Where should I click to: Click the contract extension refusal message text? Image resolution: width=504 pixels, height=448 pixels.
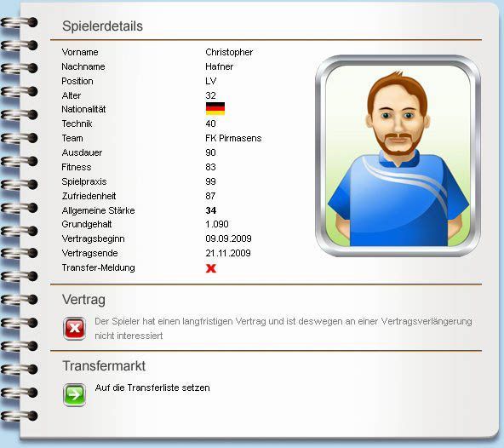[283, 329]
